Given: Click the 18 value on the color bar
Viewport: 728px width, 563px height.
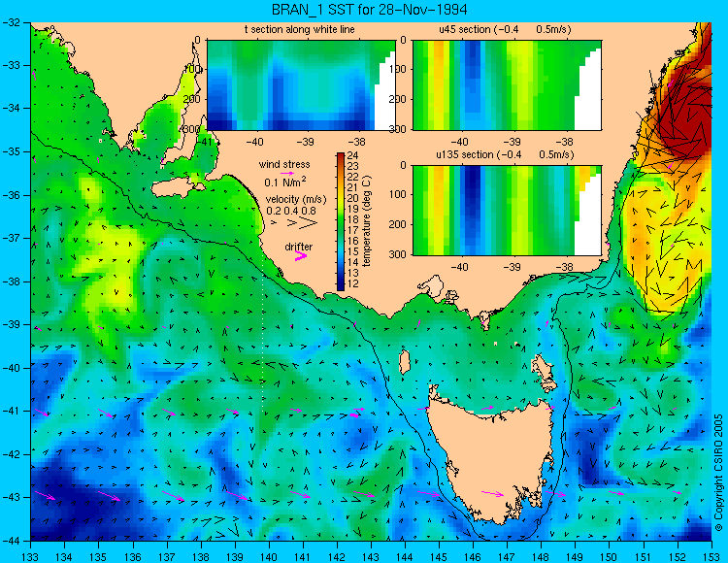Looking at the screenshot, I should 353,219.
